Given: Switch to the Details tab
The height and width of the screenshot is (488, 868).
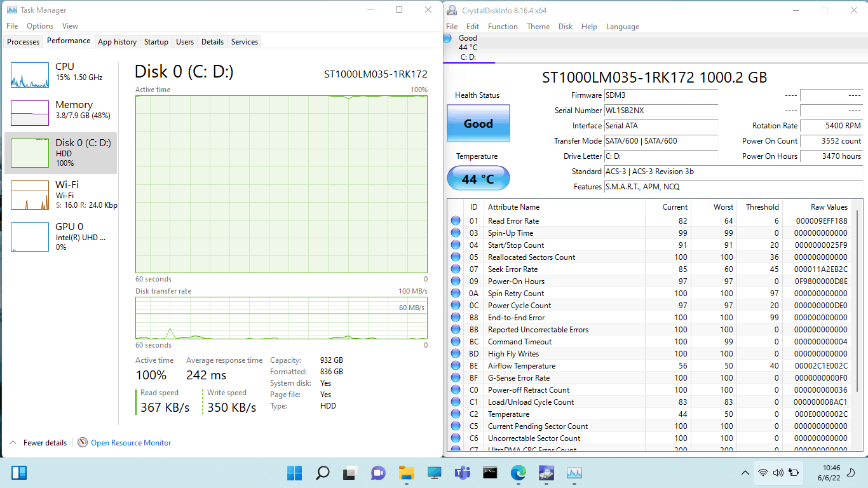Looking at the screenshot, I should click(x=212, y=42).
